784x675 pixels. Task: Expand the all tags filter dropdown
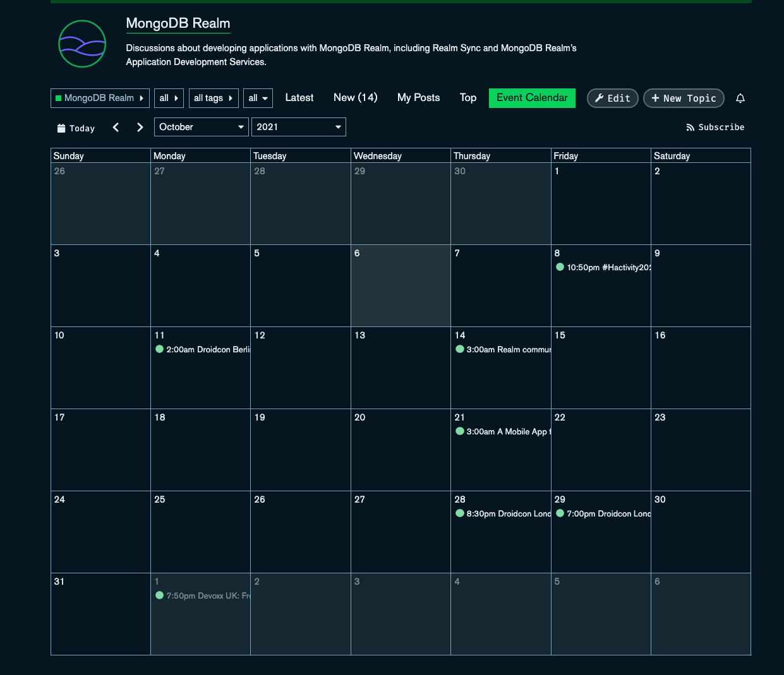point(213,98)
